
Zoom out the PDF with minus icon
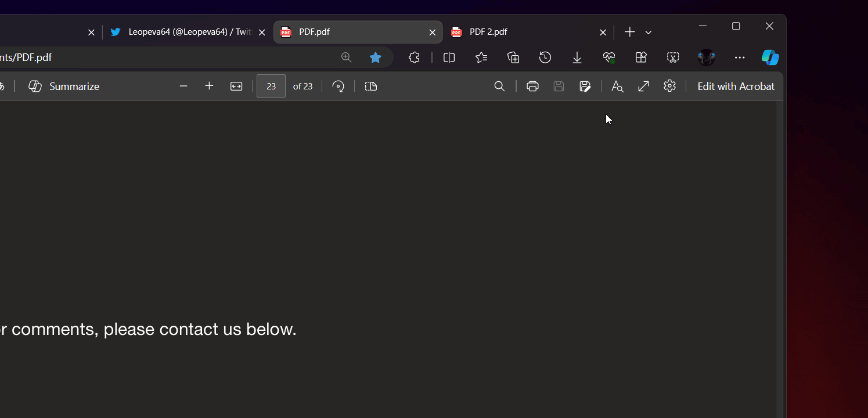point(183,87)
